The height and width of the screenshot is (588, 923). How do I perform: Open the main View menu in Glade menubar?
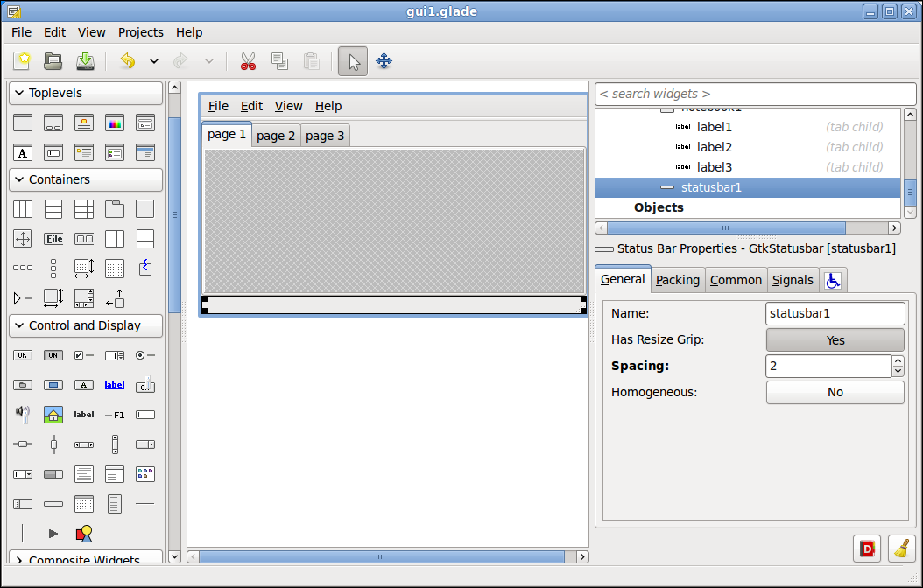pos(91,32)
